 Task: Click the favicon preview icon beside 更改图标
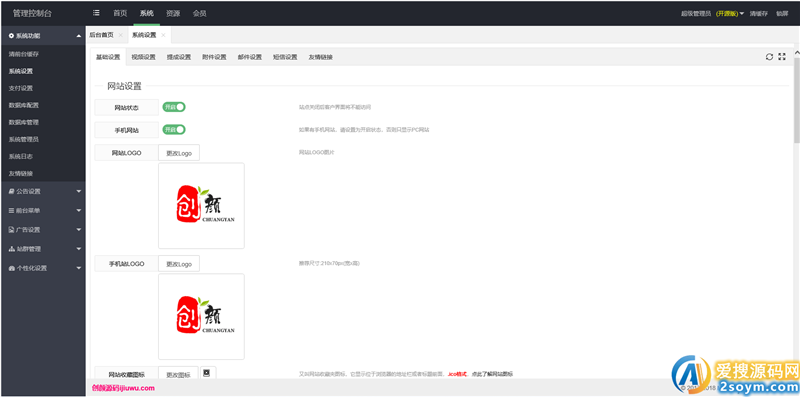click(207, 373)
